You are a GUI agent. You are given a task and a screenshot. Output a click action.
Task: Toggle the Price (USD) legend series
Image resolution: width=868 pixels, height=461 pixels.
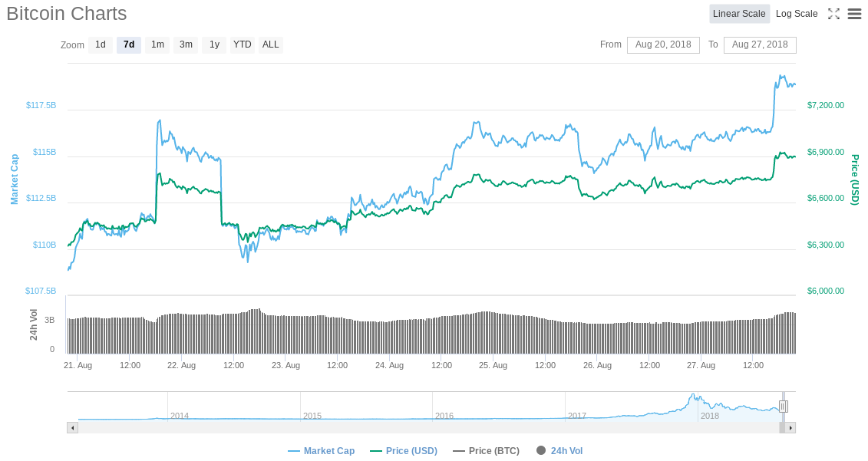tap(404, 451)
